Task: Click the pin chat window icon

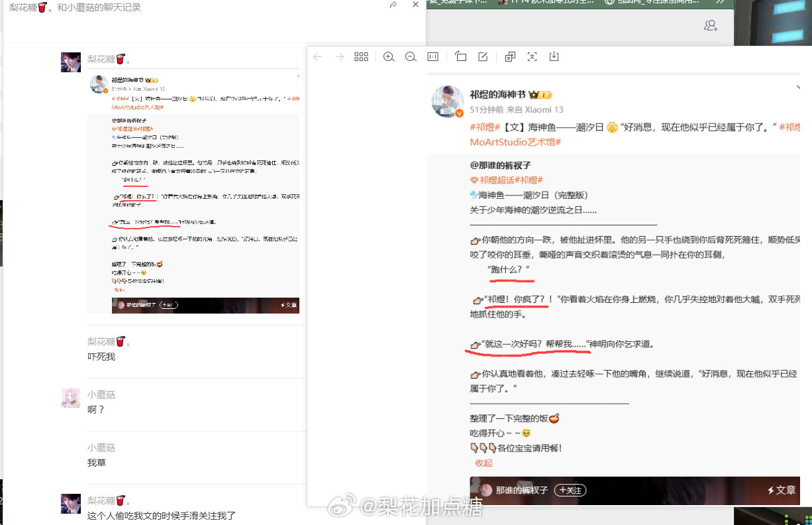Action: tap(393, 5)
